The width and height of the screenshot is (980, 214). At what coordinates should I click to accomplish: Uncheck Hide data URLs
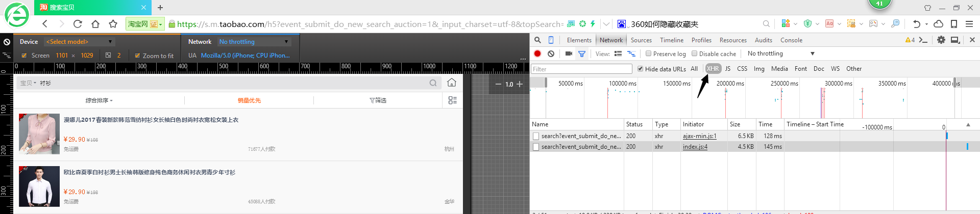[x=641, y=69]
